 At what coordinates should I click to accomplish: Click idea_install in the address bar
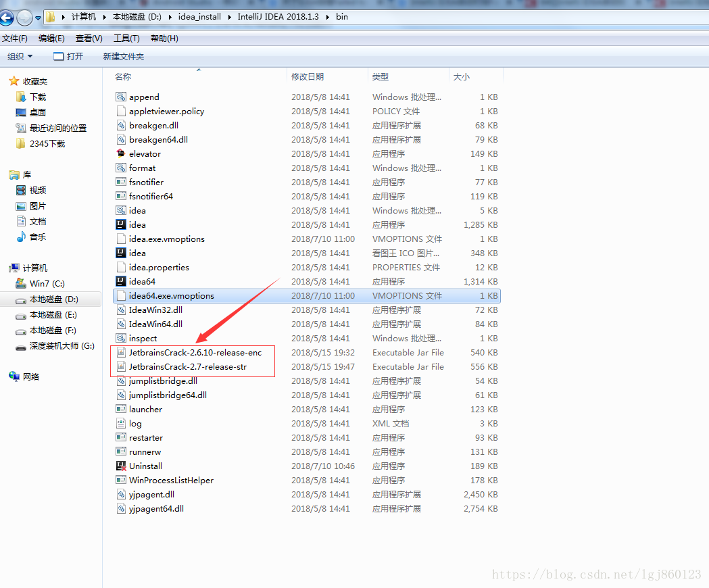pyautogui.click(x=199, y=17)
